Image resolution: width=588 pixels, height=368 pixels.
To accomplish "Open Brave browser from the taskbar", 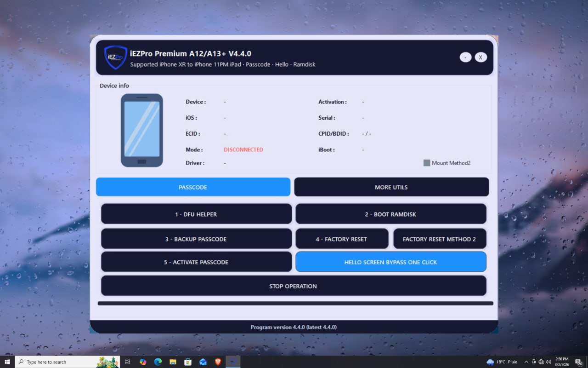I will point(218,362).
